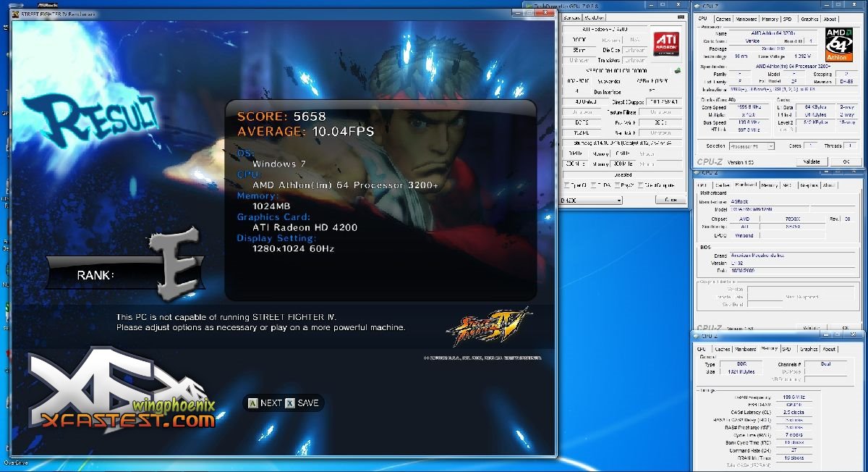Open the graphics card selector dropdown in GPU-Z
Viewport: 868px width, 472px height.
pos(592,200)
